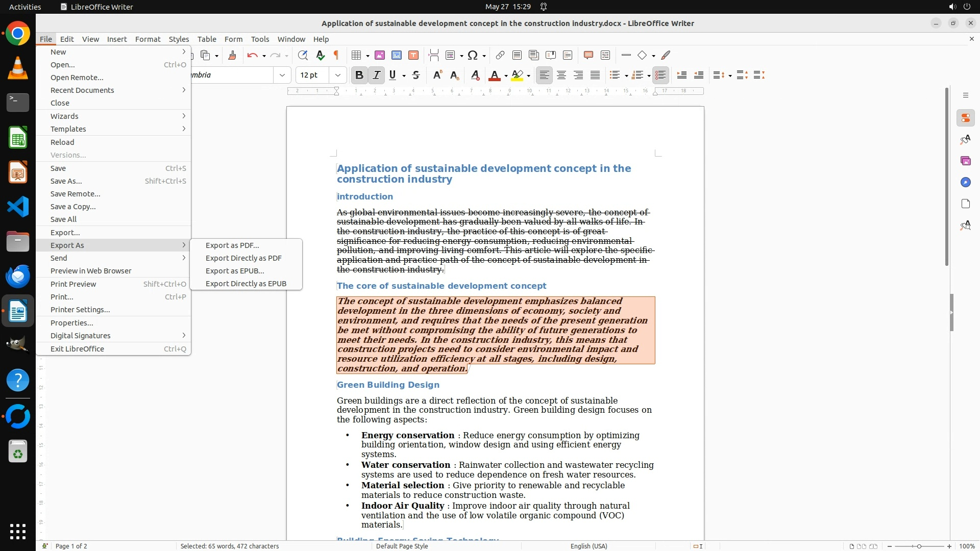Click Print Preview menu entry

click(73, 284)
